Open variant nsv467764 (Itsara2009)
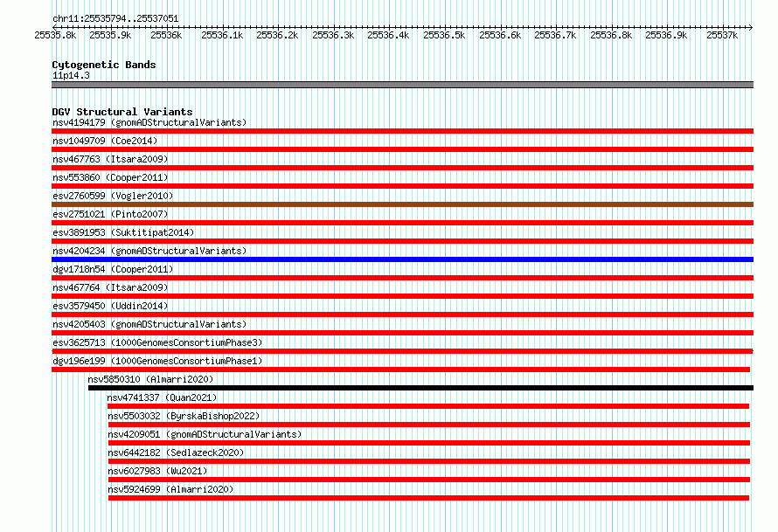Viewport: 778px width, 532px height. 110,287
